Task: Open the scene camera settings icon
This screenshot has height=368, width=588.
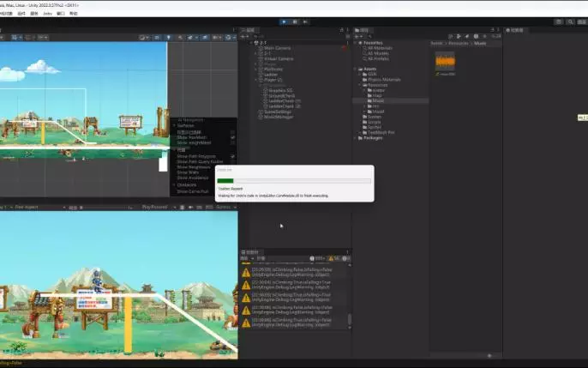Action: coord(217,37)
